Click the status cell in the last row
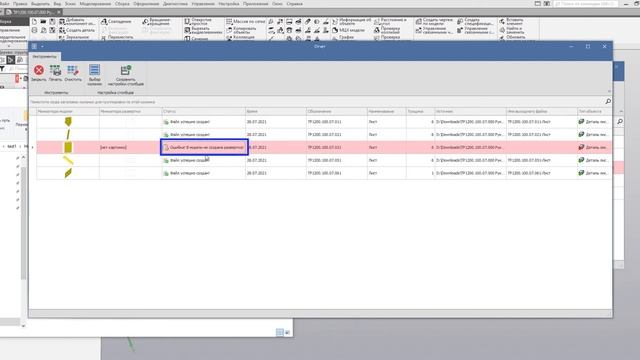This screenshot has width=640, height=360. point(203,173)
